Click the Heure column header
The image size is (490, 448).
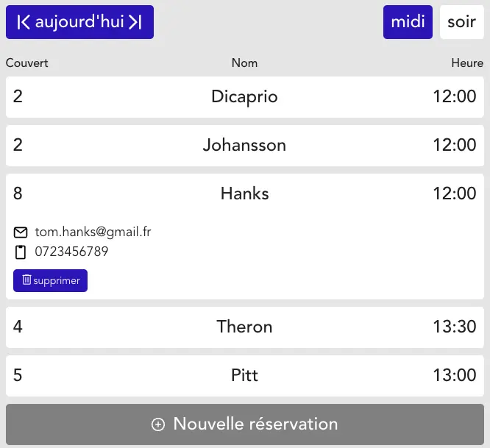pos(467,63)
